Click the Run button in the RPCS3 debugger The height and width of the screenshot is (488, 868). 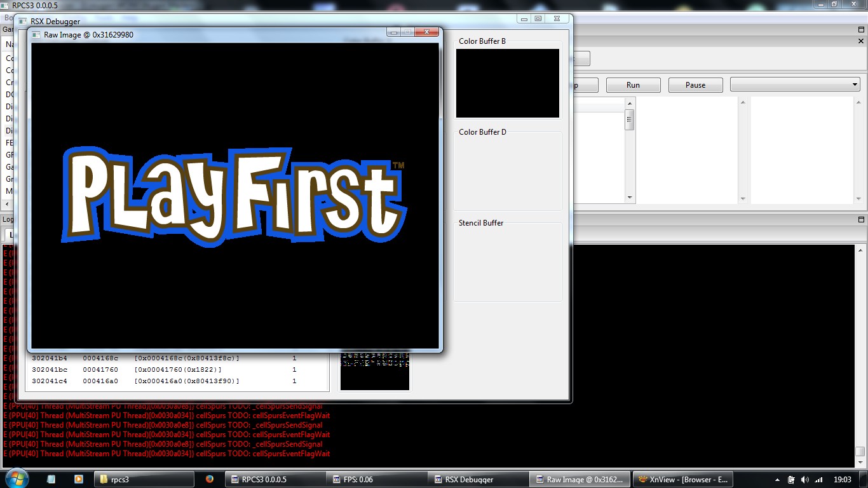pos(633,85)
